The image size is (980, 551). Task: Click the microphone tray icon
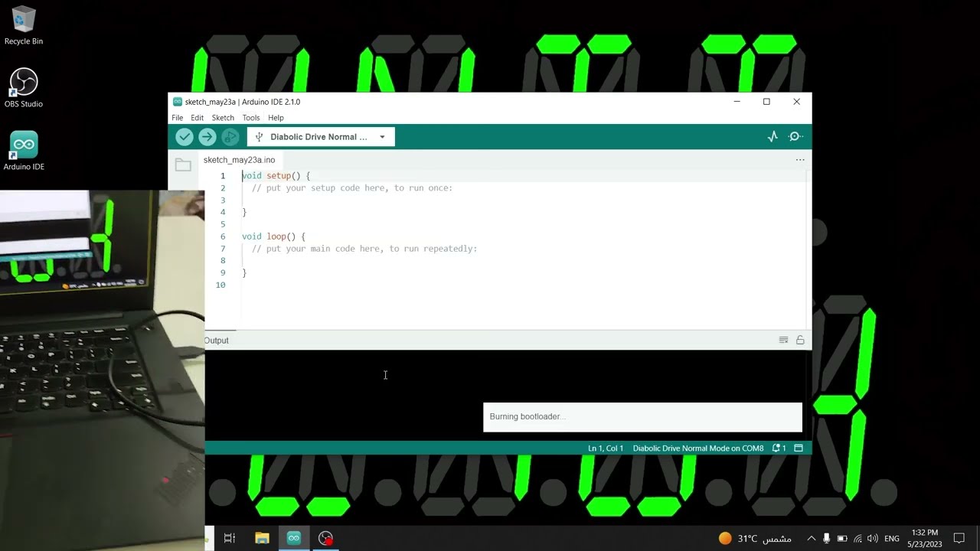tap(827, 539)
